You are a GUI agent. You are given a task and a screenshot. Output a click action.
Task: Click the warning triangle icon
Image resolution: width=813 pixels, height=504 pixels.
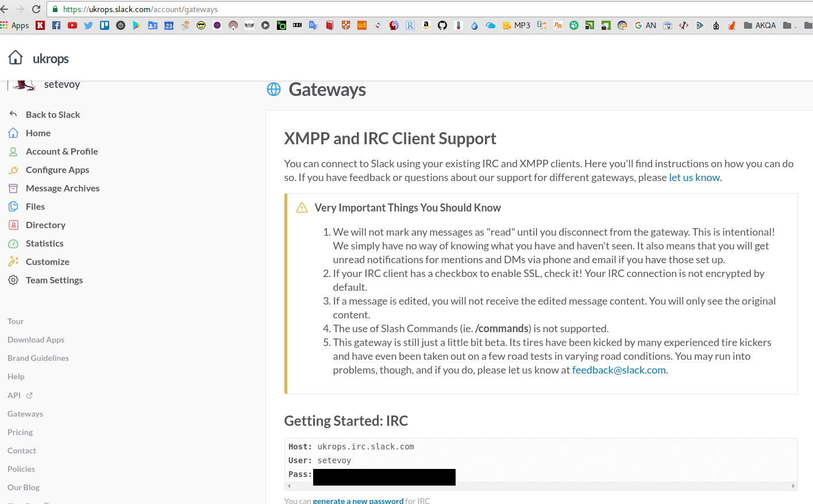coord(302,207)
